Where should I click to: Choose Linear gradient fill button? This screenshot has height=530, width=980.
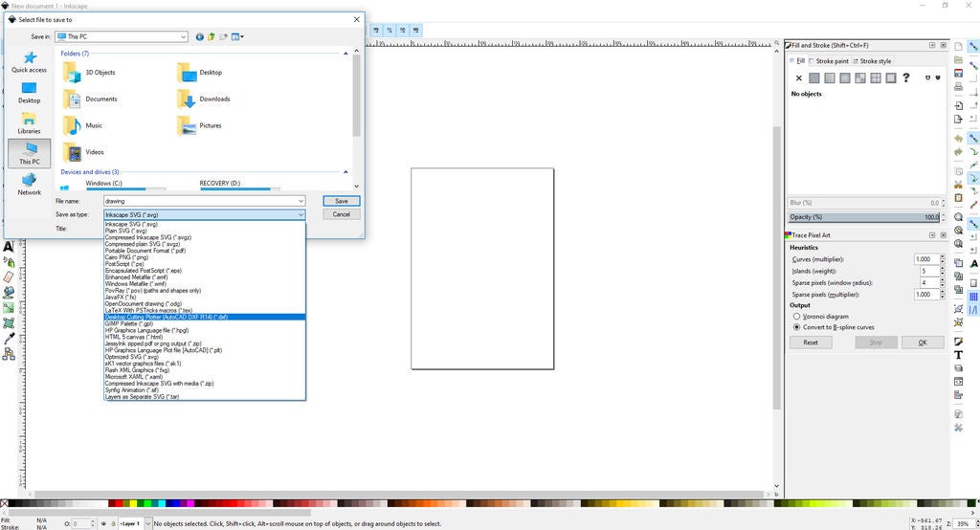coord(830,78)
